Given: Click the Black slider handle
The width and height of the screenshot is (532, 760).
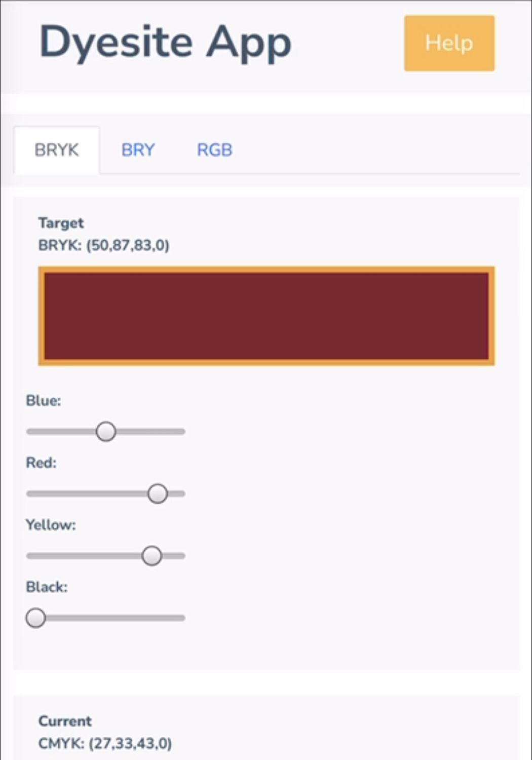Looking at the screenshot, I should pos(36,618).
